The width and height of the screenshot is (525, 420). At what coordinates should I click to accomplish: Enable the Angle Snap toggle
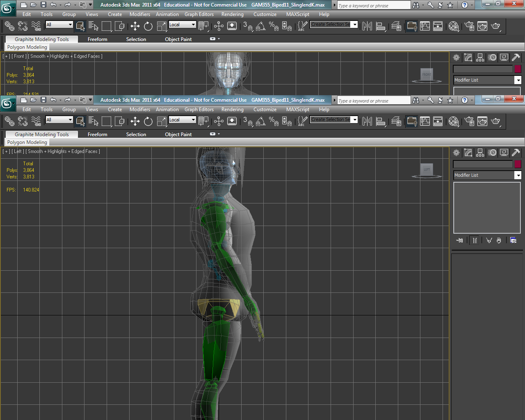[260, 121]
